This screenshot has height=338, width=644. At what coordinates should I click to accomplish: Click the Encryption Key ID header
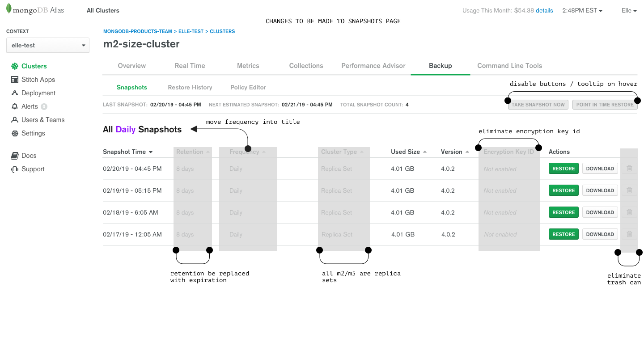(x=508, y=152)
